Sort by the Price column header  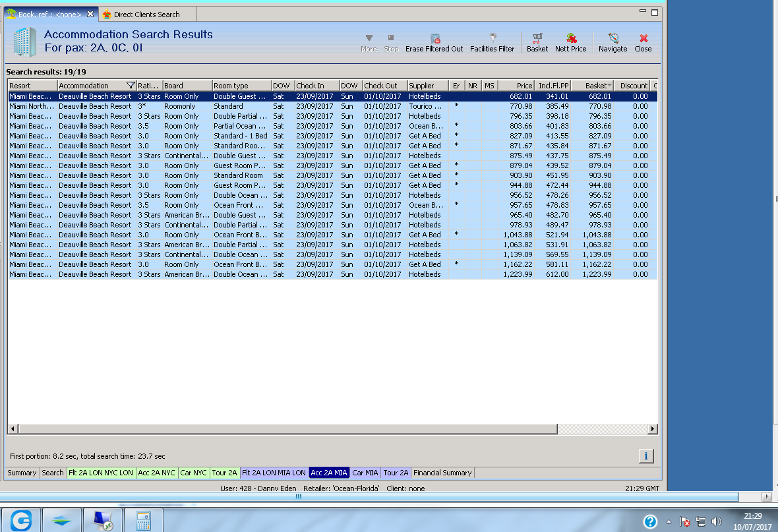click(516, 86)
